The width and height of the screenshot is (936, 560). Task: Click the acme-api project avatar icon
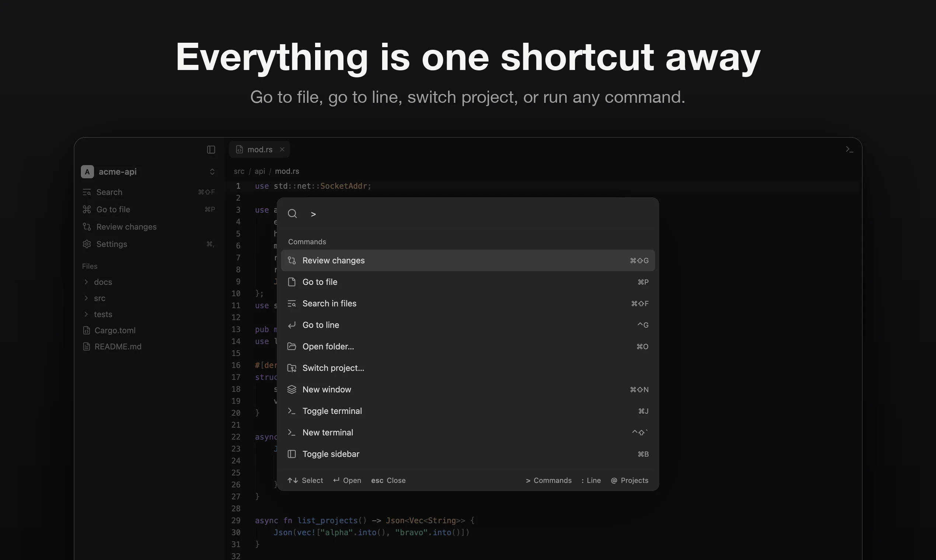(87, 172)
